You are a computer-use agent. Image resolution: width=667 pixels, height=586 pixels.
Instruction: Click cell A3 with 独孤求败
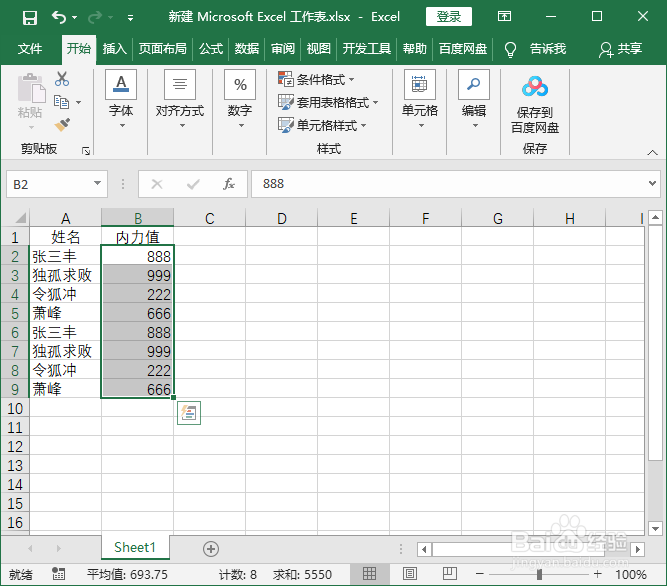pyautogui.click(x=65, y=276)
